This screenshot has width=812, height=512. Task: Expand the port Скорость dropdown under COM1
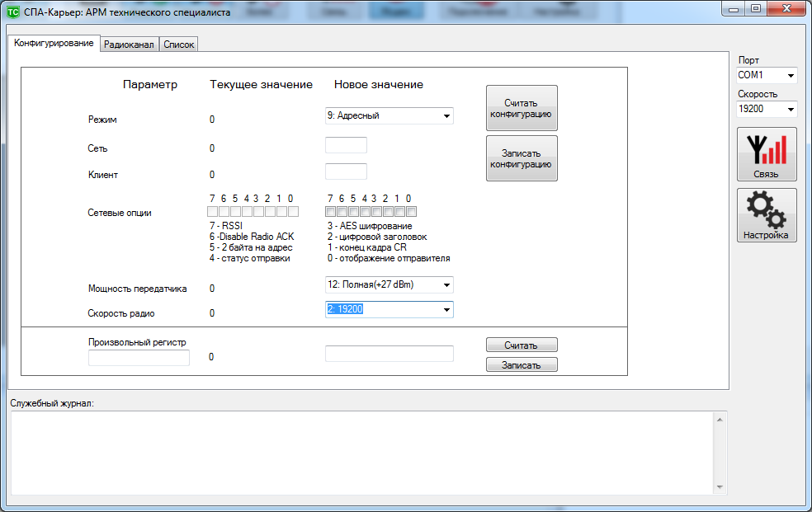[x=767, y=109]
